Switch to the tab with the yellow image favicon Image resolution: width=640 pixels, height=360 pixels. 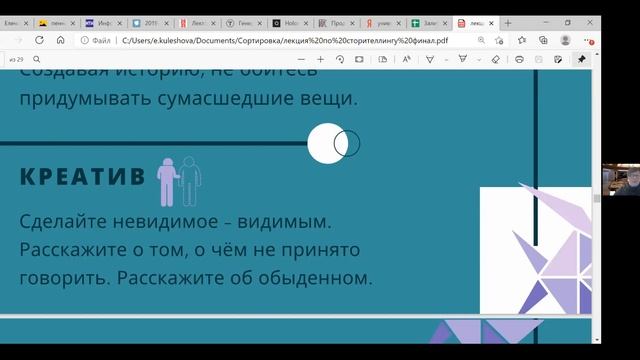[56, 23]
